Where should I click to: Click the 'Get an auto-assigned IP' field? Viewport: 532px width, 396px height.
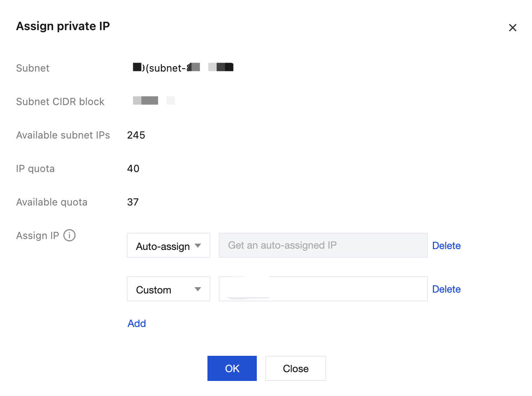tap(323, 245)
